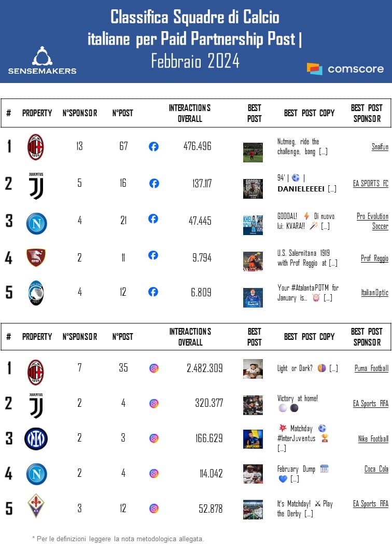Click the Sensemakers logo in the header
Viewport: 392px width, 549px height.
[42, 61]
